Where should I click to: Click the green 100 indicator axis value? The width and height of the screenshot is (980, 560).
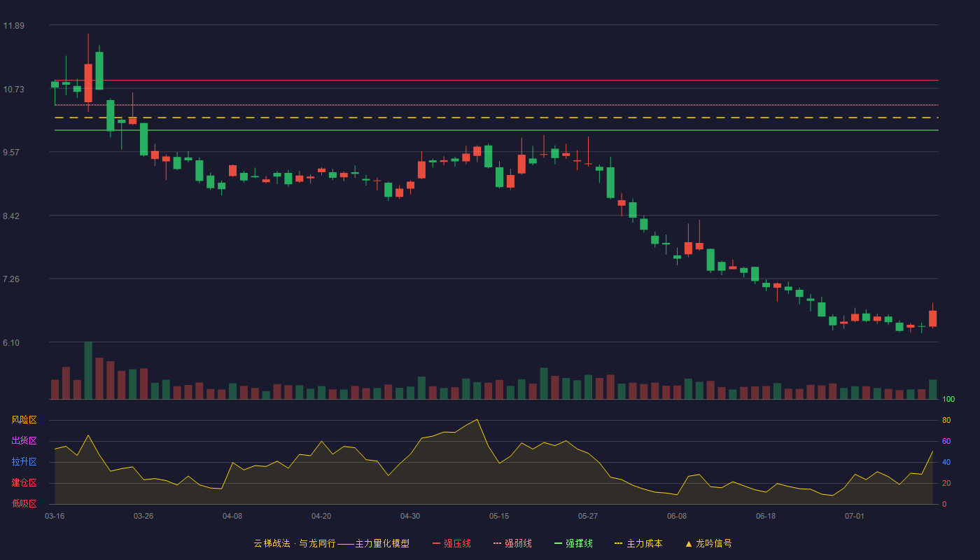tap(948, 399)
